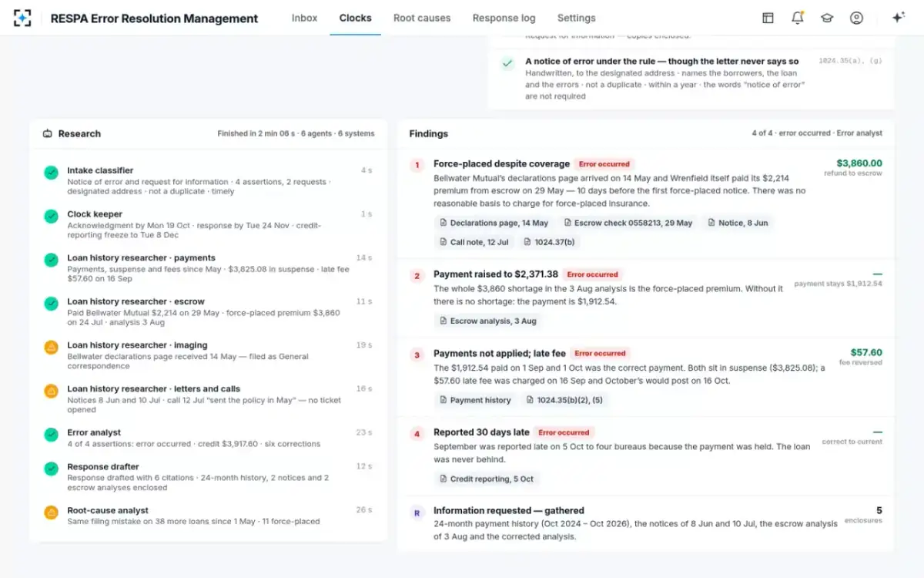Open the graduation cap learning icon

pos(827,18)
